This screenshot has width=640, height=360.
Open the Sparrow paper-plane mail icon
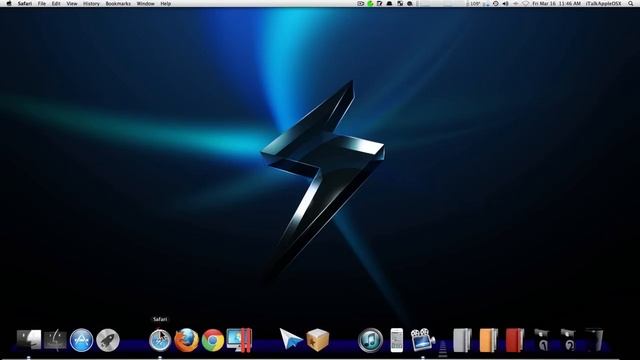(x=291, y=340)
